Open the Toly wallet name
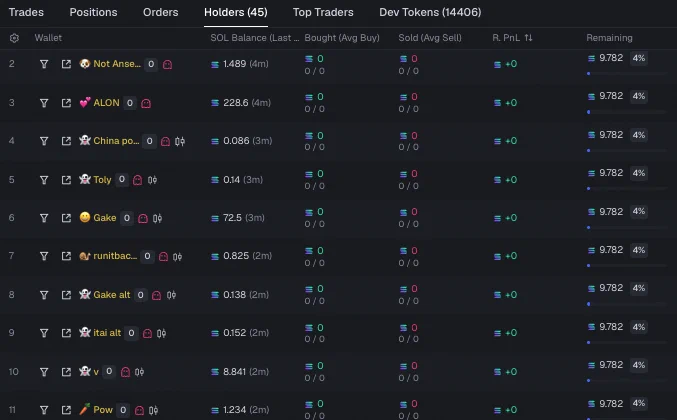The height and width of the screenshot is (420, 677). (102, 180)
